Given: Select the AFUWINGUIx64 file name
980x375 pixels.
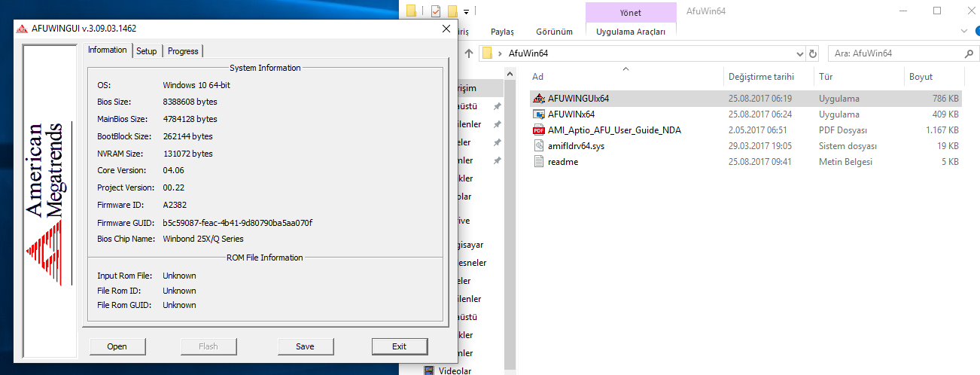Looking at the screenshot, I should pos(578,99).
